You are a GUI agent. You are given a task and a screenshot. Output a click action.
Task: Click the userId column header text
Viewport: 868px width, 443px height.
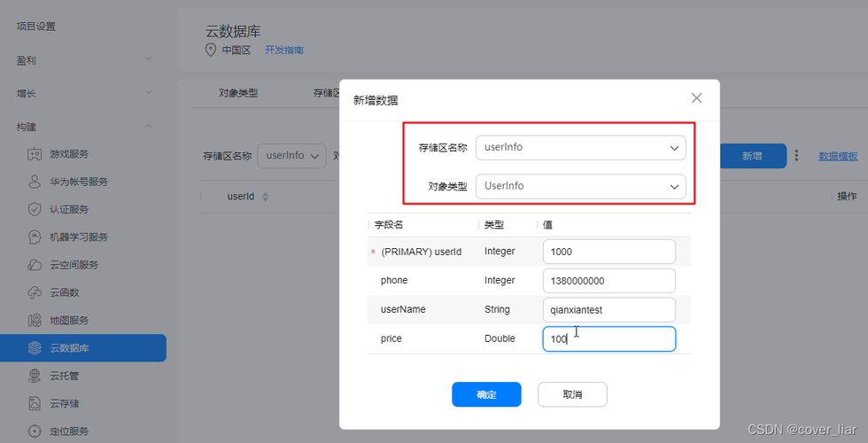[x=241, y=197]
